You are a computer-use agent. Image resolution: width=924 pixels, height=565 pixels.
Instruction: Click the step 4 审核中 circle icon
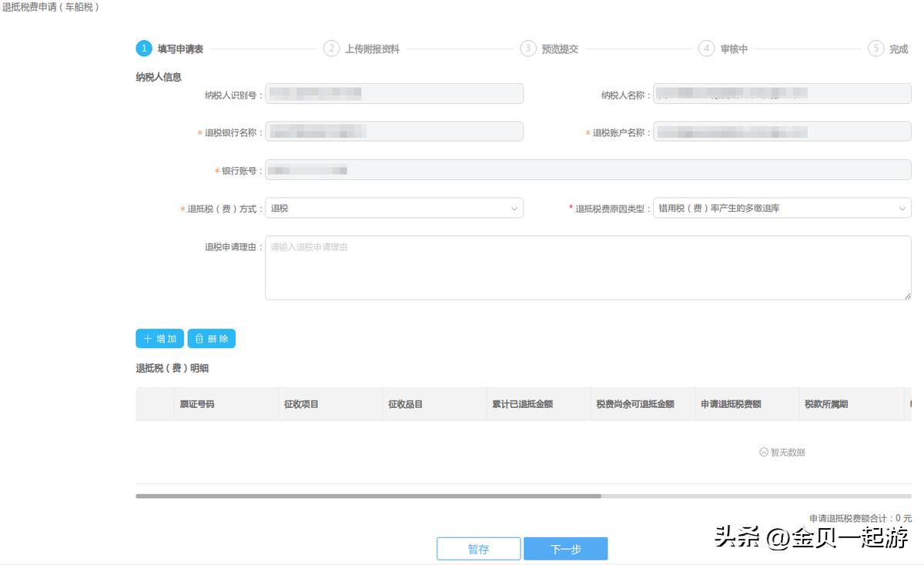point(705,48)
